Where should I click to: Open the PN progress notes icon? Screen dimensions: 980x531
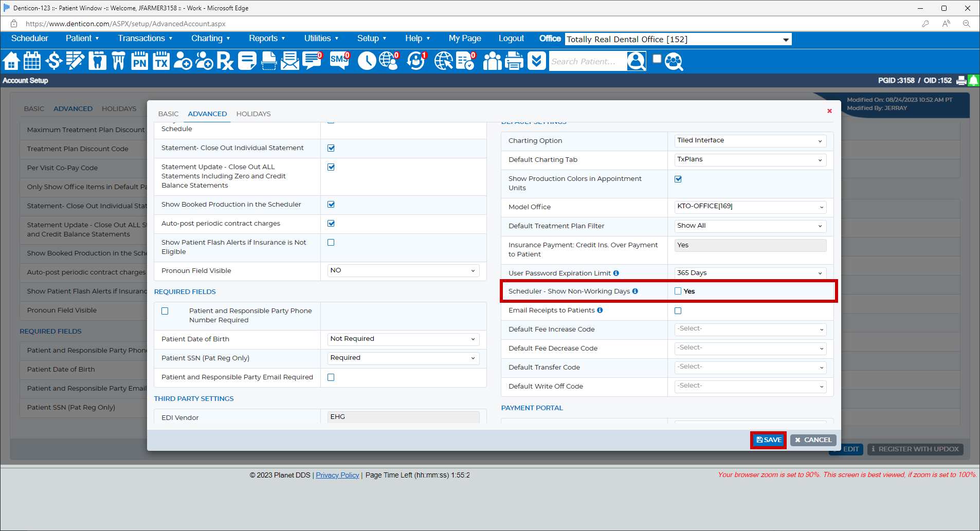[x=139, y=61]
